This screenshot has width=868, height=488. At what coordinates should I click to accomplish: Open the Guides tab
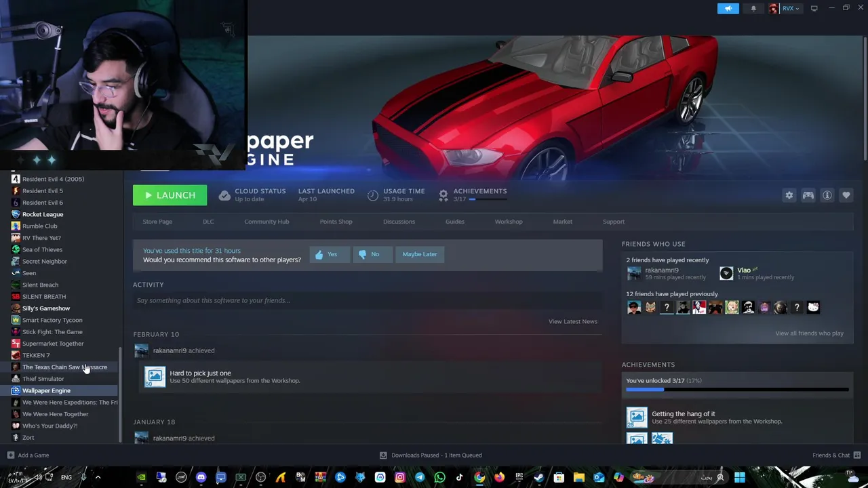(455, 222)
